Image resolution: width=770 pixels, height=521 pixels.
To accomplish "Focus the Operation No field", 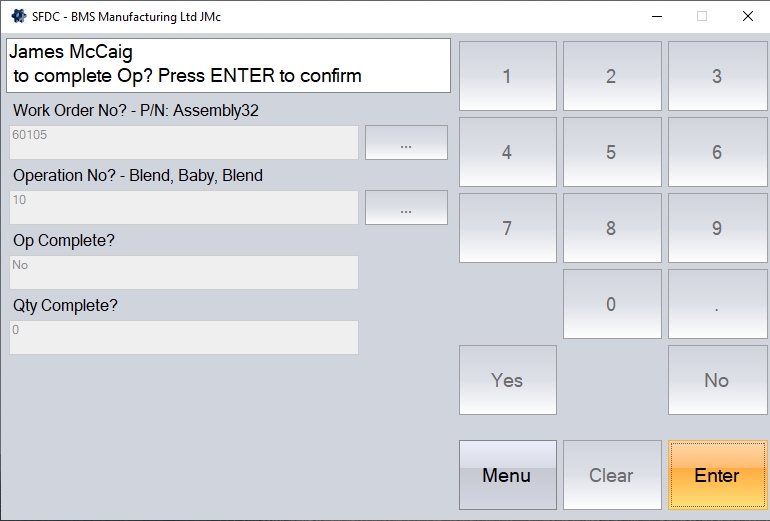I will point(184,208).
